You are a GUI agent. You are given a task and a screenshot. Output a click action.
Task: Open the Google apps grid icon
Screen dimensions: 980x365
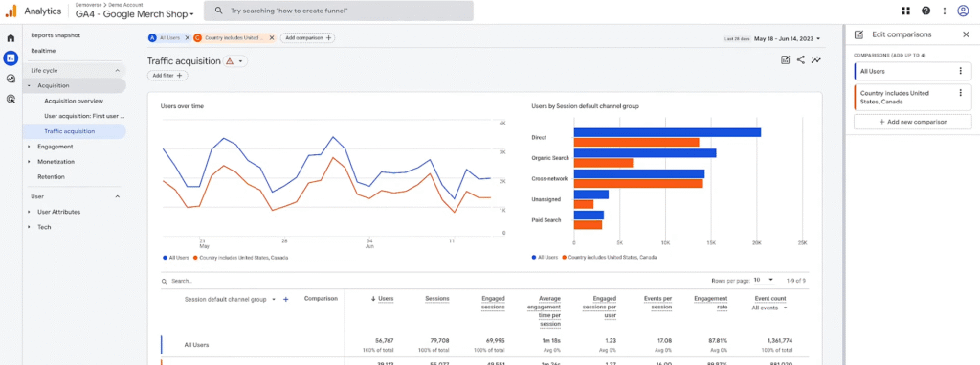905,11
